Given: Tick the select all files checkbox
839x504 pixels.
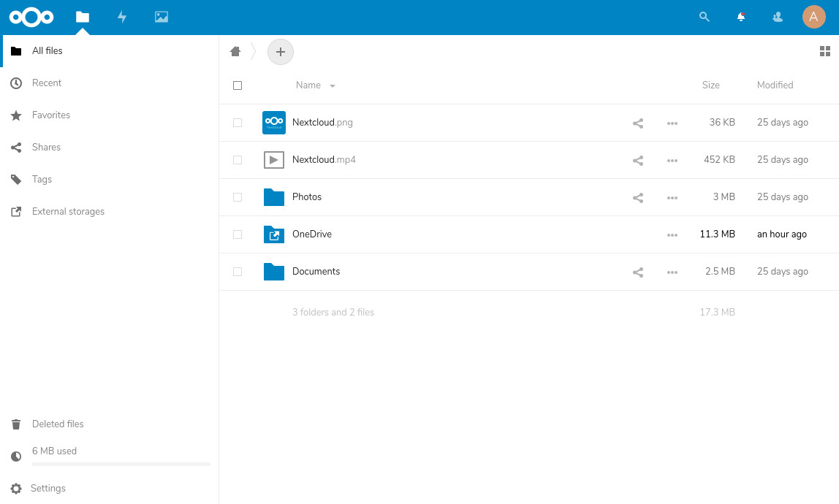Looking at the screenshot, I should (x=238, y=85).
